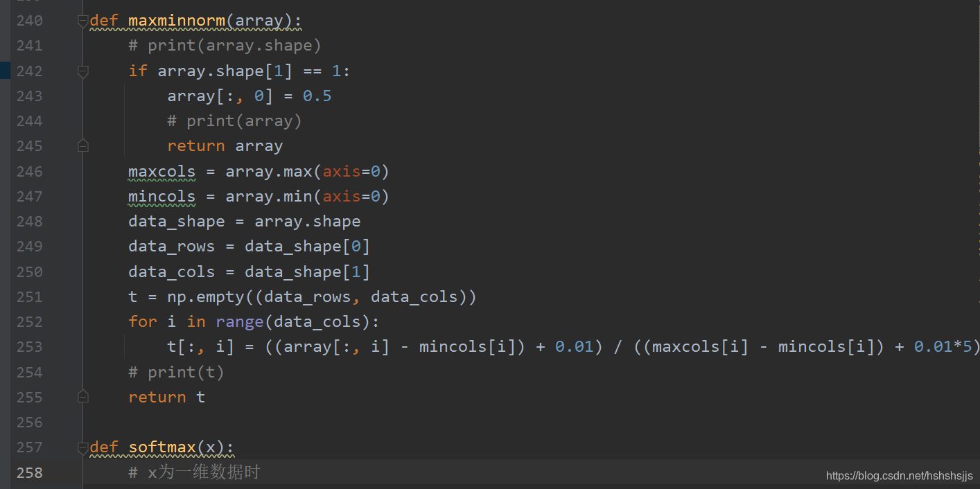Click the value '0.5' on line 243

click(x=317, y=96)
